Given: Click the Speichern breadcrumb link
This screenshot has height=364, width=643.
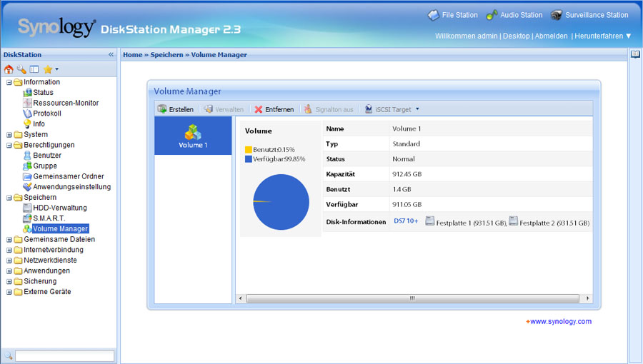Looking at the screenshot, I should [166, 55].
